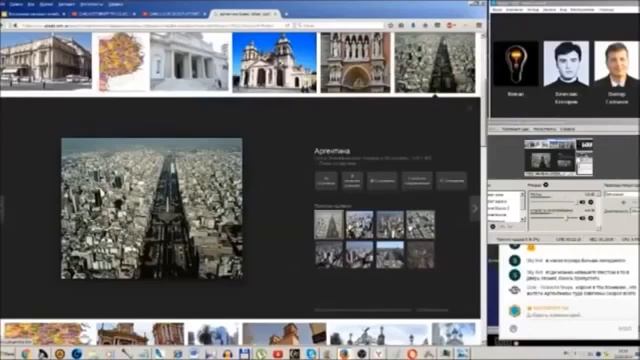Click the emoji icon in chat input area
Viewport: 640px width, 360px height.
[x=513, y=329]
